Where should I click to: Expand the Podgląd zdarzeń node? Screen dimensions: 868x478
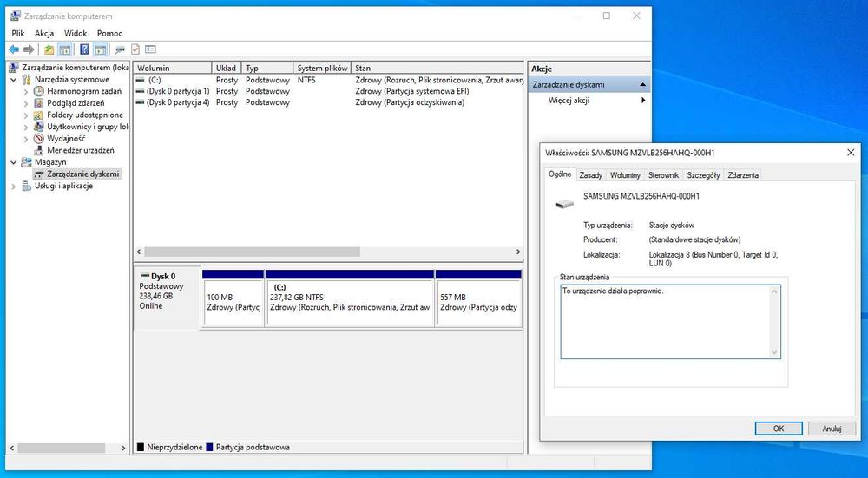tap(26, 103)
